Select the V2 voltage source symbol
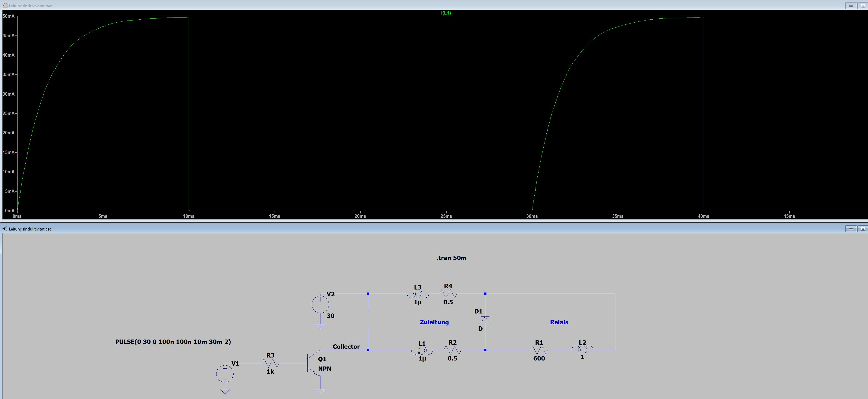Image resolution: width=868 pixels, height=399 pixels. [x=320, y=304]
